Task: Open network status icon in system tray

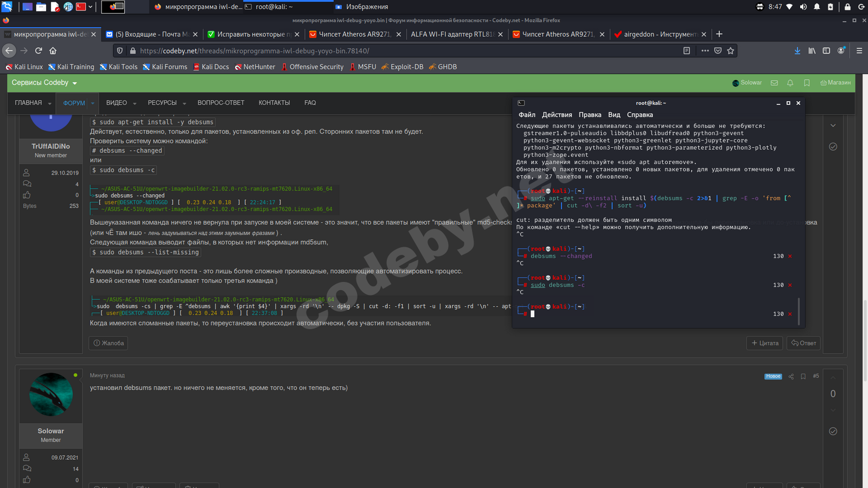Action: click(x=789, y=7)
